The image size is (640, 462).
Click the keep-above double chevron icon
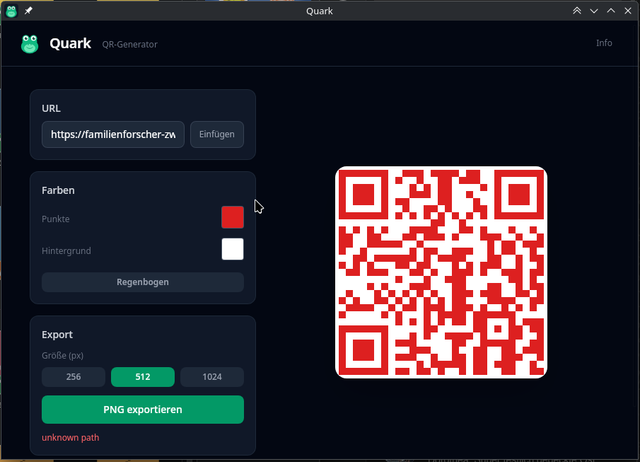(577, 11)
